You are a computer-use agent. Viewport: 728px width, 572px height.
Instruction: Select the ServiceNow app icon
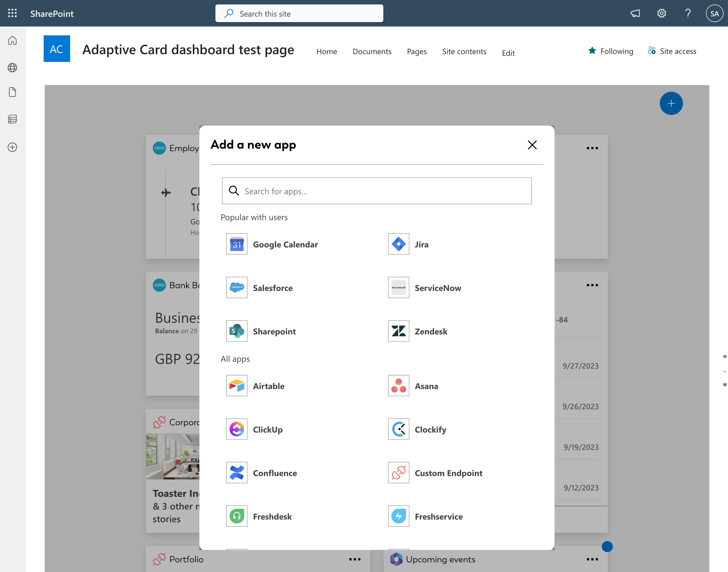(398, 288)
